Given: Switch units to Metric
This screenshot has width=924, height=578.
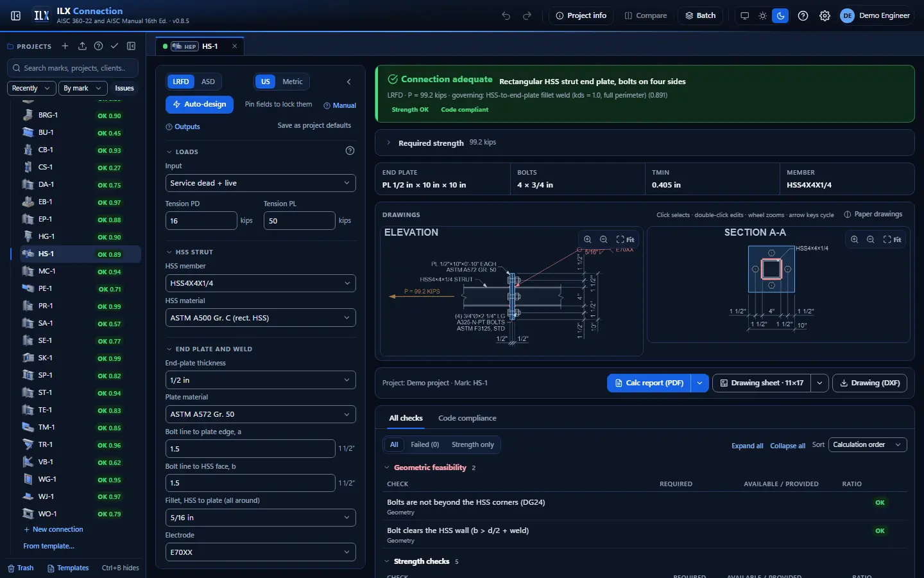Looking at the screenshot, I should [293, 82].
